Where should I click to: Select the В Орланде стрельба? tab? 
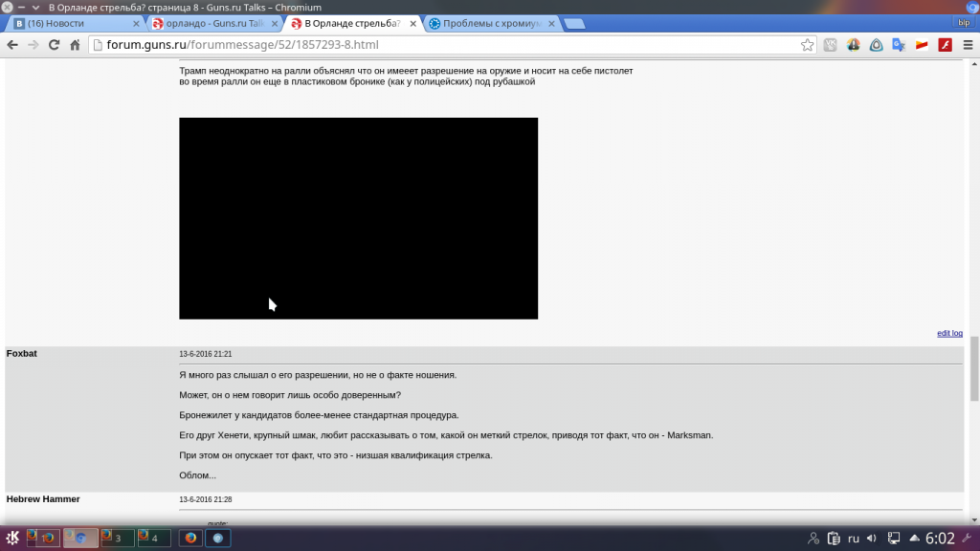coord(352,23)
